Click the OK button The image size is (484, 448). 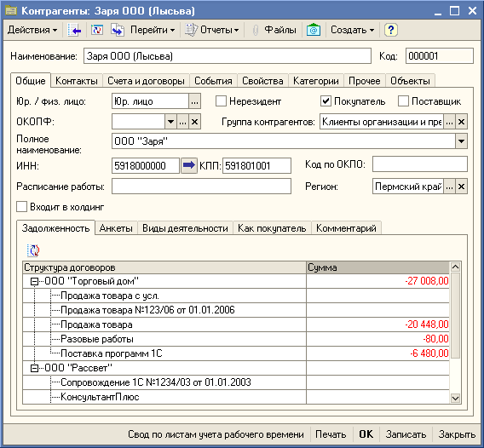366,434
